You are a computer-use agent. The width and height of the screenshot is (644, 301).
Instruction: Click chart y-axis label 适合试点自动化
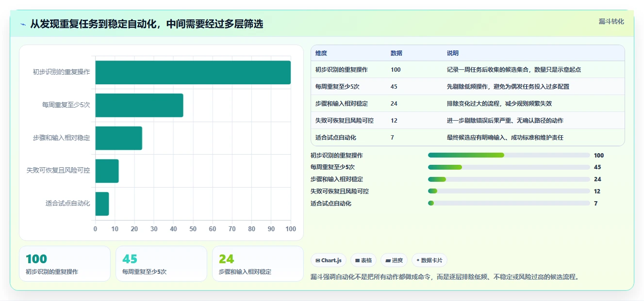(x=68, y=204)
